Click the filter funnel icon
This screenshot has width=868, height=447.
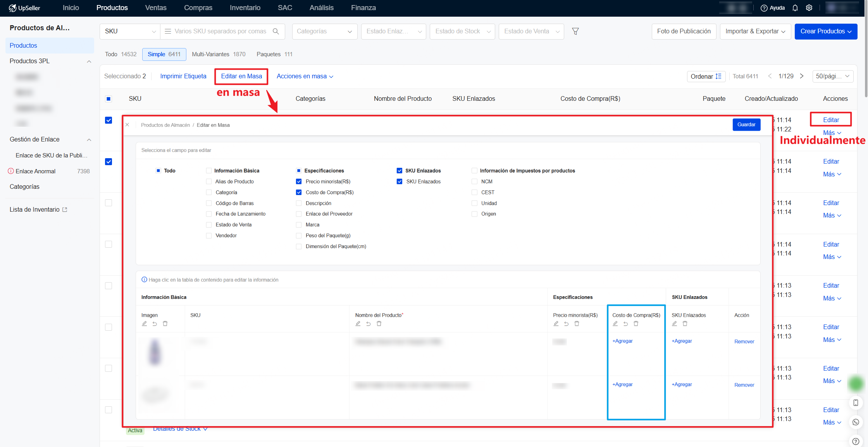pyautogui.click(x=575, y=31)
